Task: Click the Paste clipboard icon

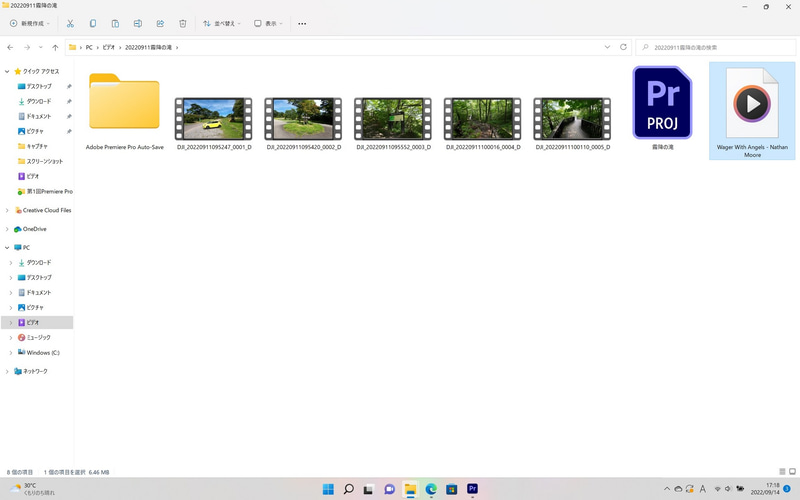Action: click(115, 23)
